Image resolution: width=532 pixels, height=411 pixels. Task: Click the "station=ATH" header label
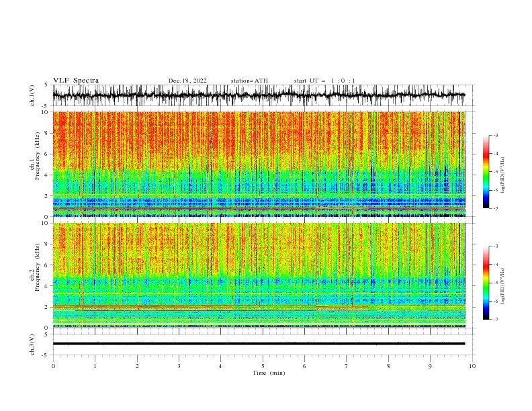click(249, 81)
